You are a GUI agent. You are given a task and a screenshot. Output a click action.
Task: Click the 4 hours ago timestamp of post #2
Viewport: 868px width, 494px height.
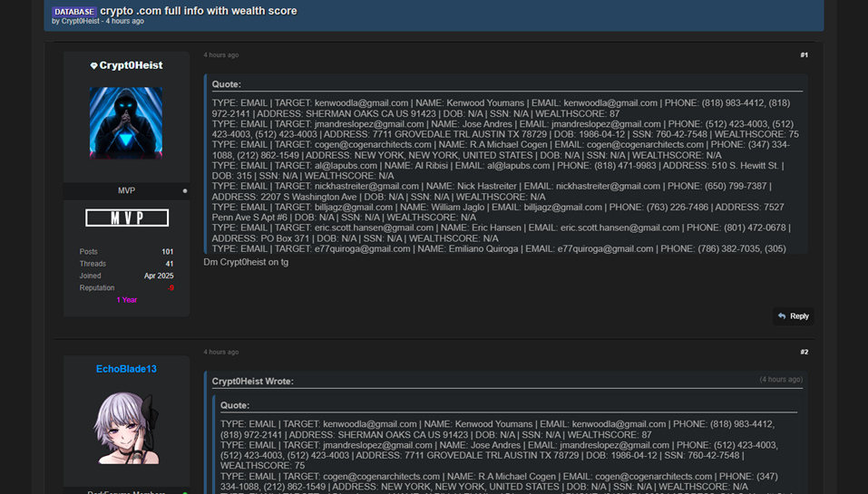point(221,352)
